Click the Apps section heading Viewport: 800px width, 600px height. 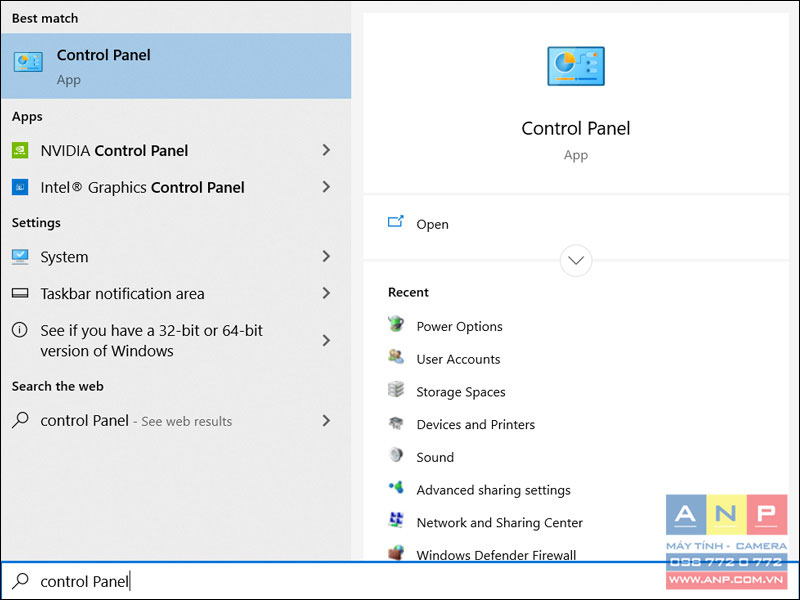pos(27,117)
